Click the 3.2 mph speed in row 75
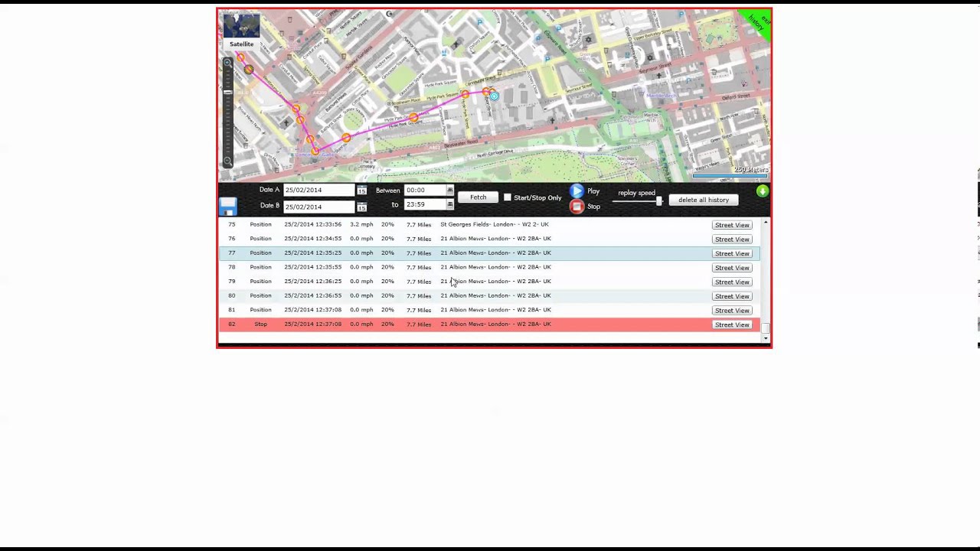Viewport: 980px width, 551px height. [x=361, y=224]
